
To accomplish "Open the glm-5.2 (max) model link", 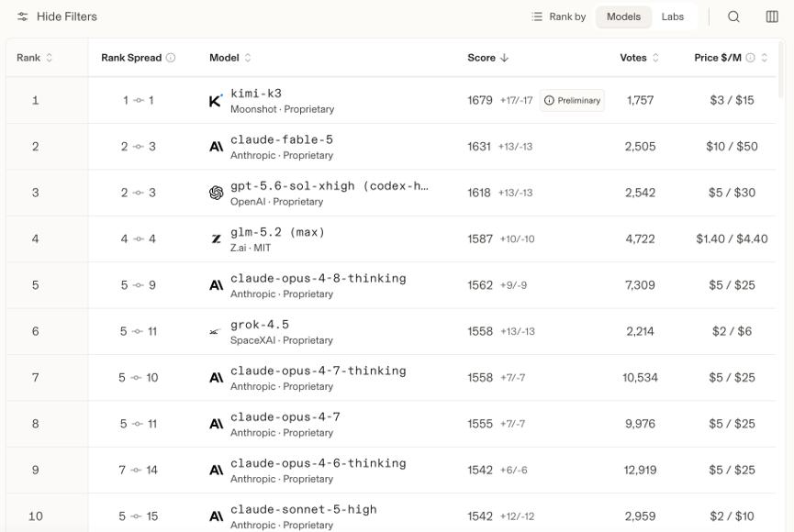I will tap(277, 232).
